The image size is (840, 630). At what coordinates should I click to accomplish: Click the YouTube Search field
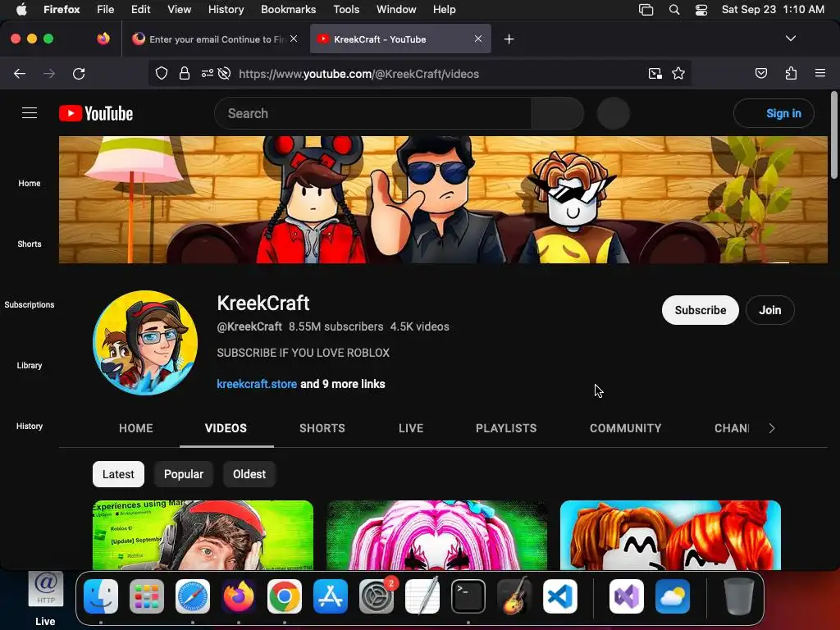tap(372, 113)
